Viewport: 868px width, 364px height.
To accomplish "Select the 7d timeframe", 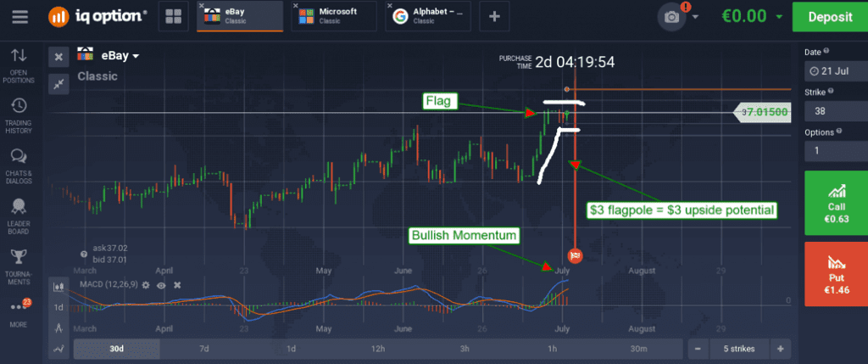I will [x=203, y=349].
